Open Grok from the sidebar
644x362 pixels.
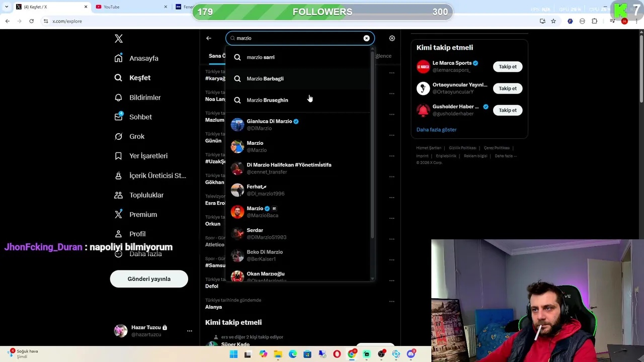129,136
